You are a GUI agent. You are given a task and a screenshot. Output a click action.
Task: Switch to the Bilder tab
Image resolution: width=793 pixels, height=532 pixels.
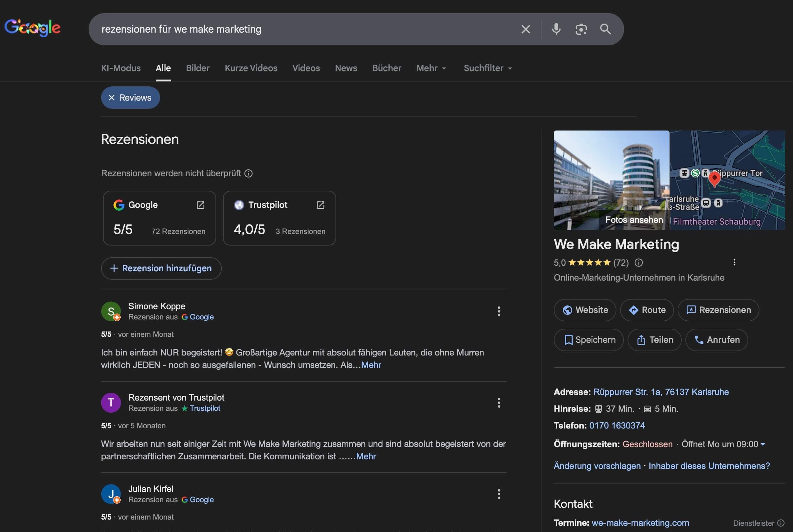[x=197, y=68]
